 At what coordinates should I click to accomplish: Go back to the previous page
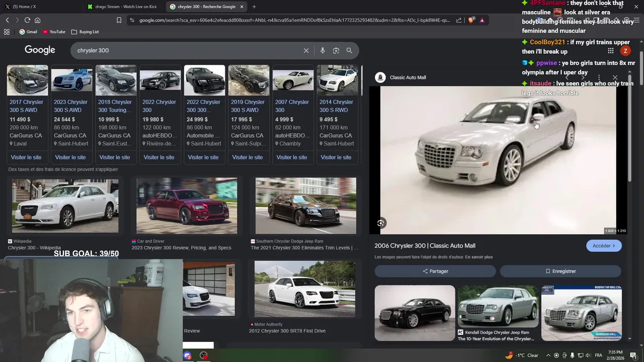click(x=7, y=20)
